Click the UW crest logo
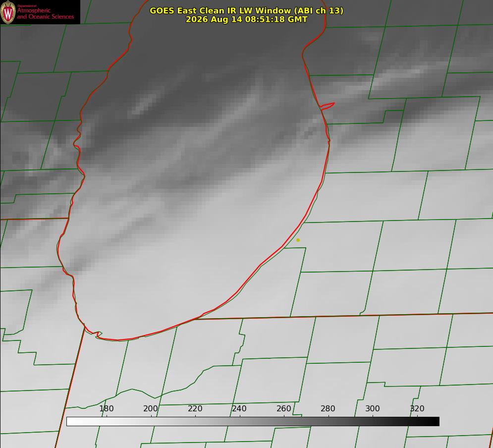 click(x=8, y=12)
